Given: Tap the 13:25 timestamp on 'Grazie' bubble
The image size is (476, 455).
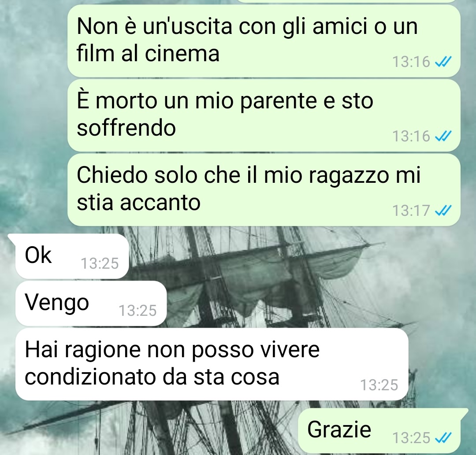Looking at the screenshot, I should (411, 438).
